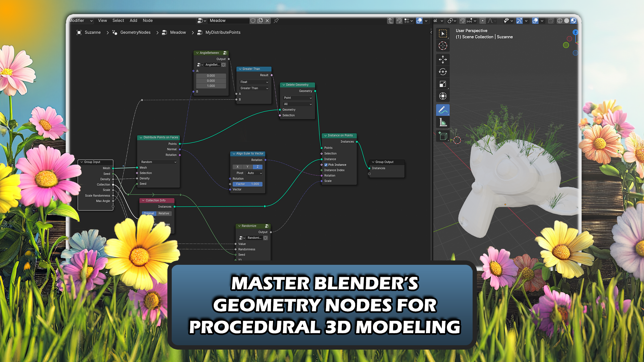Open the Pivot Auto dropdown
Image resolution: width=644 pixels, height=362 pixels.
[254, 173]
